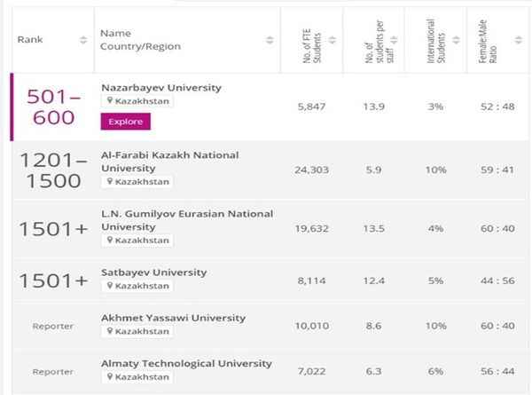This screenshot has width=532, height=395.
Task: Open Nazarbayev University link
Action: point(161,88)
